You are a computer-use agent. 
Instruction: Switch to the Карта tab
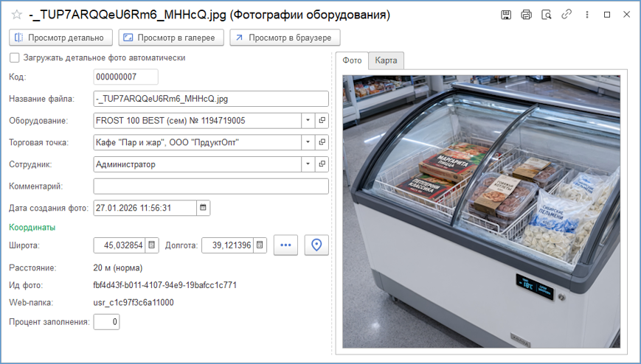click(x=386, y=60)
